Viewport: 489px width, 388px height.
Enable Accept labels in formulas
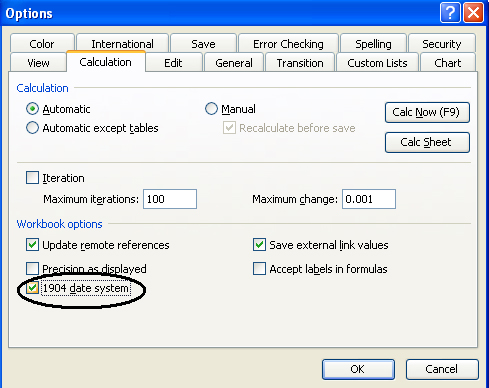click(x=259, y=268)
